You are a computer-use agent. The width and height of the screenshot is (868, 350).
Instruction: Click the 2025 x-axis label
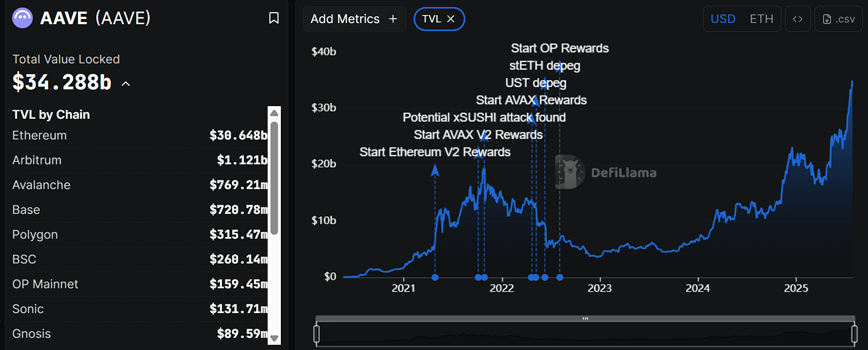click(796, 288)
